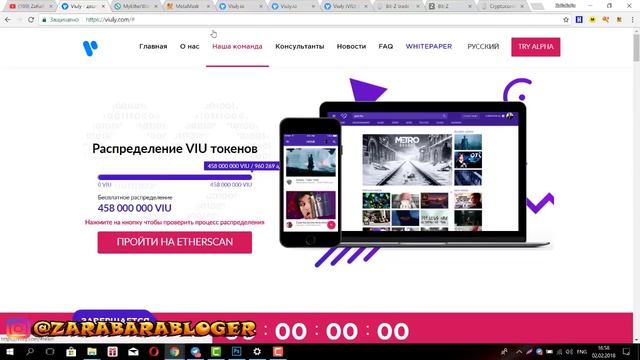Click the 458 000 000 VIU amount text

point(134,208)
